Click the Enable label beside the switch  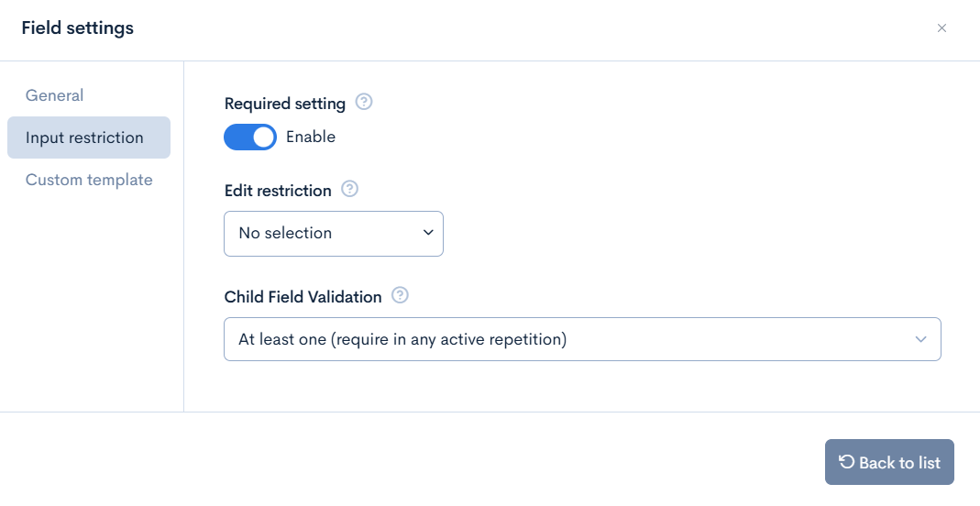(x=311, y=137)
